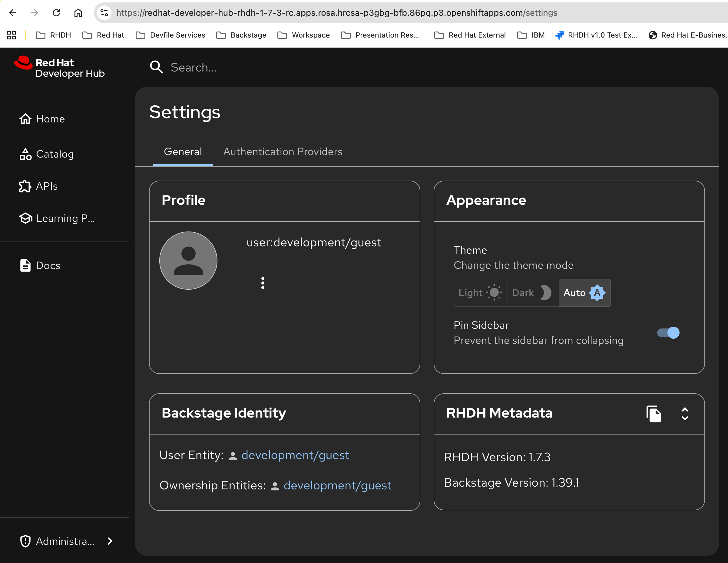Click the Red Hat Developer Hub logo
Image resolution: width=728 pixels, height=563 pixels.
pos(60,68)
